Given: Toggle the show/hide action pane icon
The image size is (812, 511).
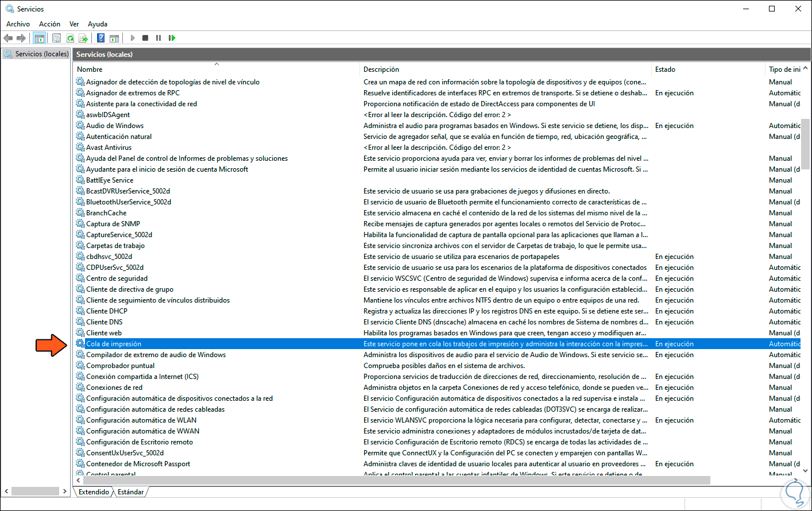Looking at the screenshot, I should (x=114, y=38).
